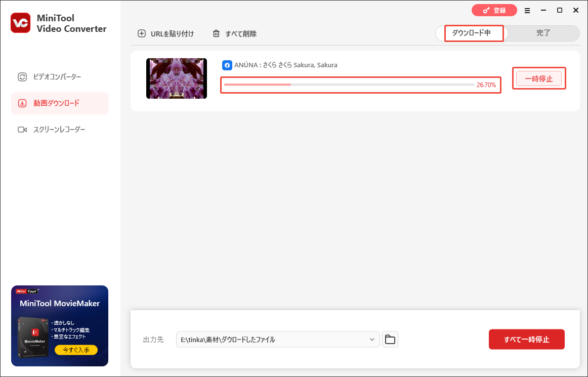588x377 pixels.
Task: Click the すべて一時停止 button
Action: click(x=526, y=340)
